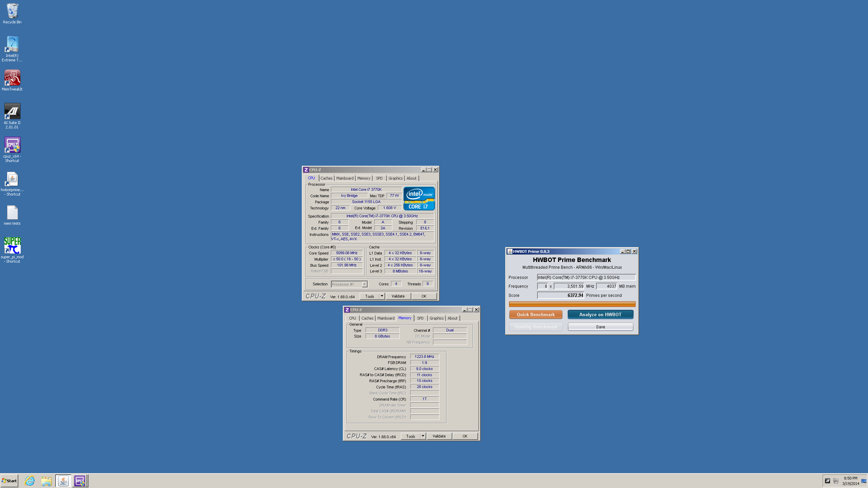Image resolution: width=868 pixels, height=488 pixels.
Task: Click the 6372.94 score field
Action: 561,295
